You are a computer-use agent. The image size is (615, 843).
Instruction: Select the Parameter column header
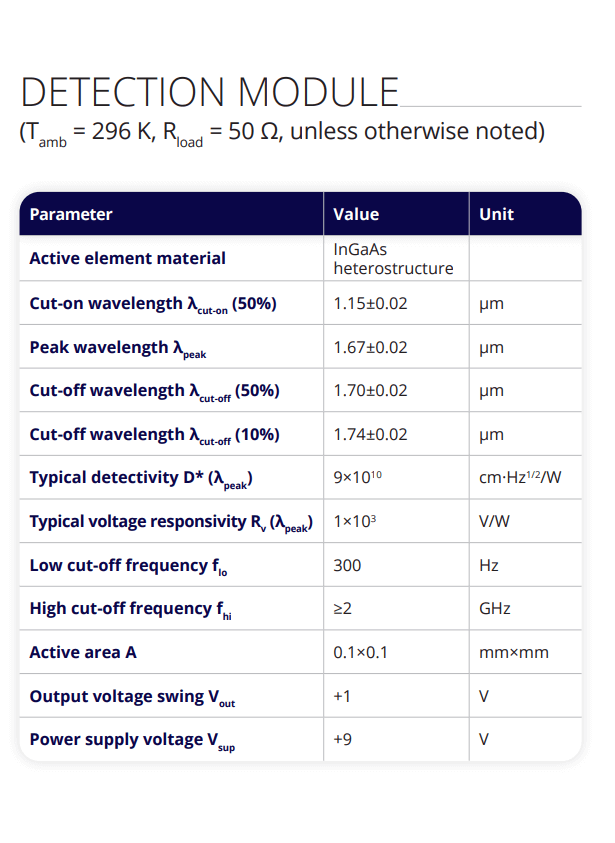pos(71,214)
